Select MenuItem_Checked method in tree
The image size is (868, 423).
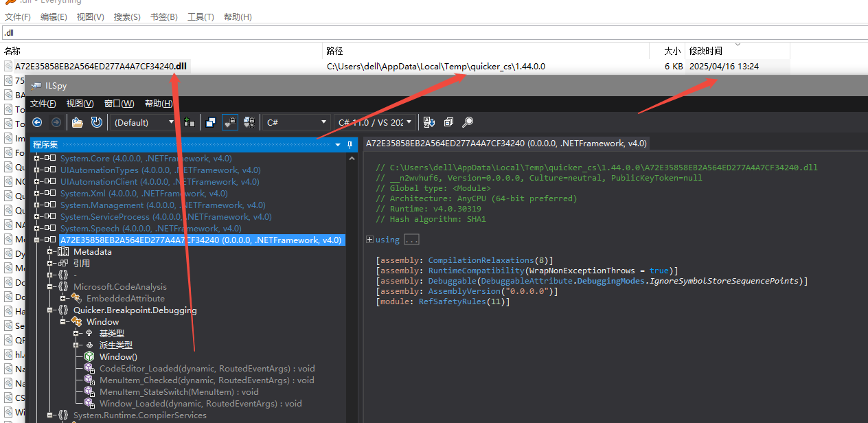pos(207,380)
